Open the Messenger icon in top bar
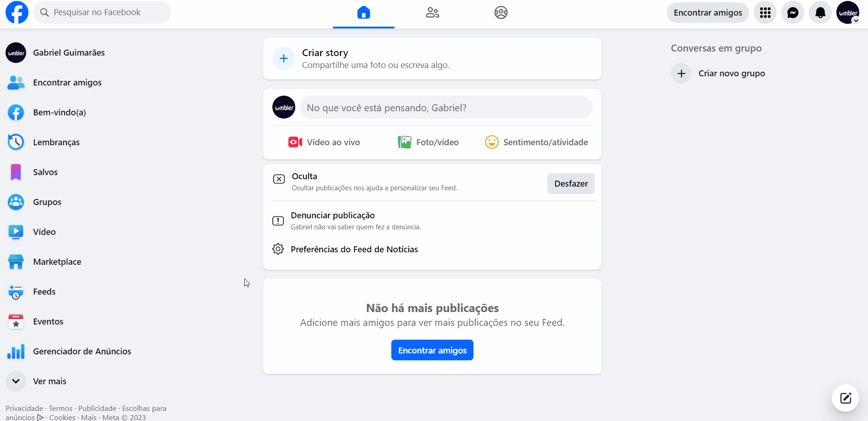The height and width of the screenshot is (421, 868). pos(792,13)
